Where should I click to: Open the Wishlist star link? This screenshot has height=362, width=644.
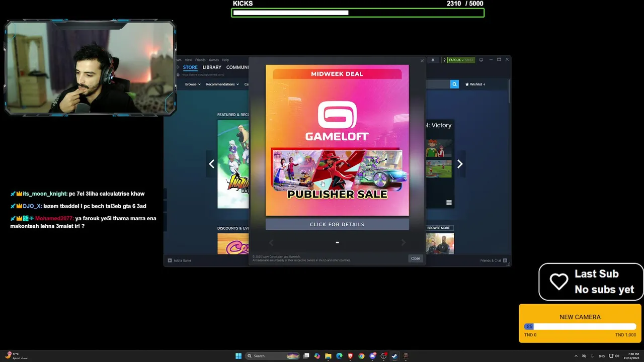pos(475,84)
